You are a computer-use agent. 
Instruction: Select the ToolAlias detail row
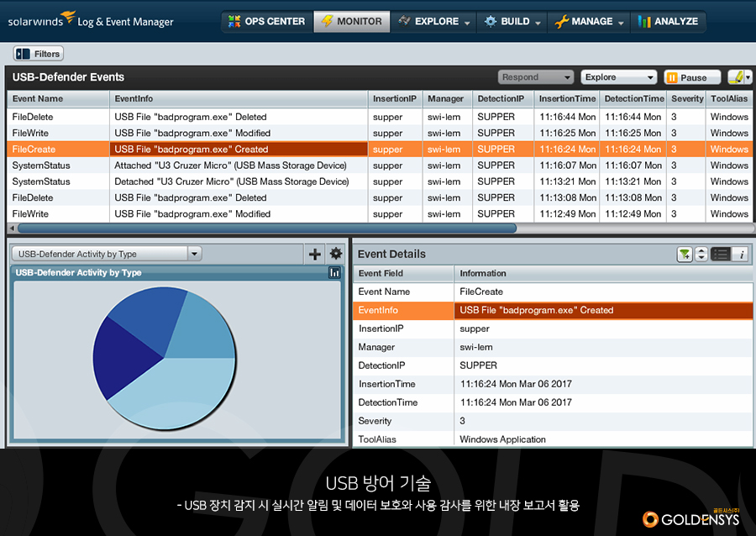553,439
